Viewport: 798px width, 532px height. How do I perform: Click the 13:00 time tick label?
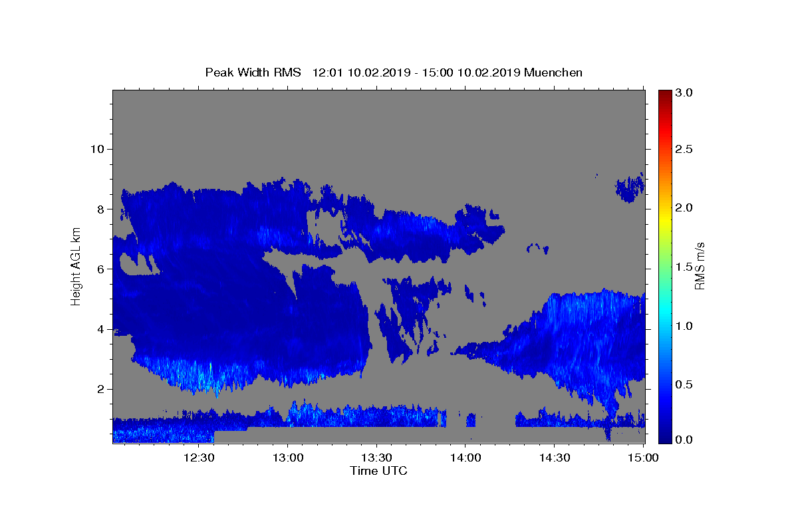288,458
